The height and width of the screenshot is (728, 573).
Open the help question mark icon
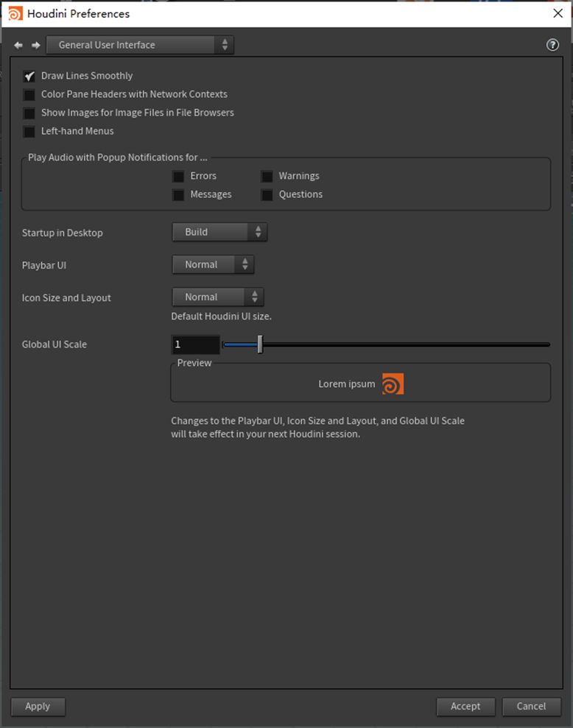tap(552, 45)
